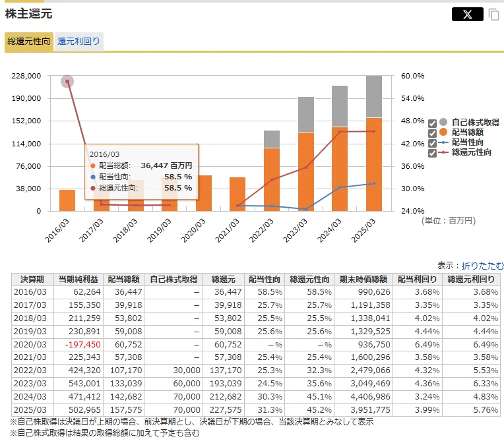The width and height of the screenshot is (504, 447).
Task: Click 配当総額 column header
Action: 124,280
